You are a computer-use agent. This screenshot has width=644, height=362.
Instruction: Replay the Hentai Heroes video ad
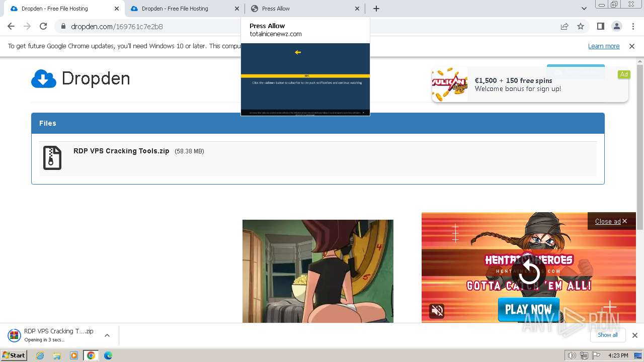529,273
